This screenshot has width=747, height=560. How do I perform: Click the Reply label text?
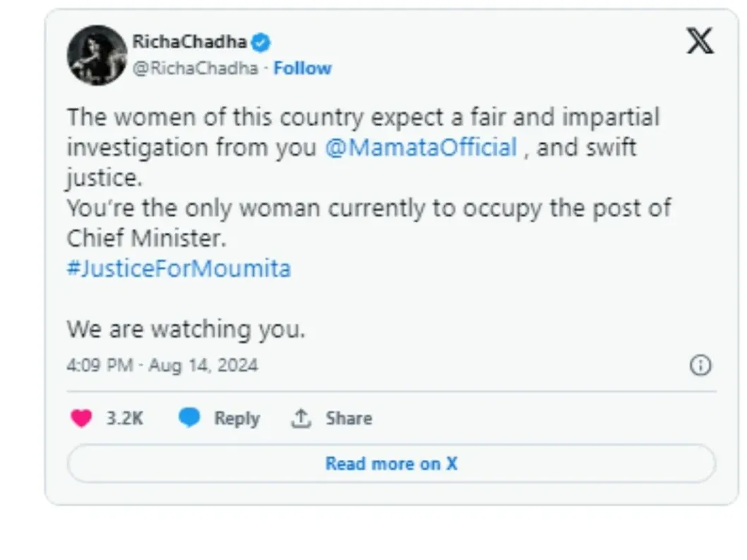tap(237, 418)
